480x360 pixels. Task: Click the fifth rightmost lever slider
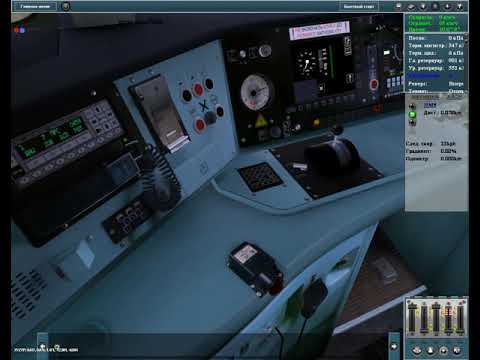[460, 318]
